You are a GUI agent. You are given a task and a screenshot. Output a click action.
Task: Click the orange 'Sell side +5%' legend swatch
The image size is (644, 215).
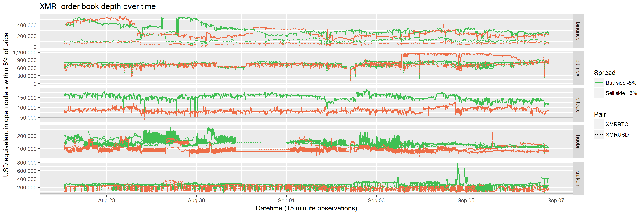(599, 93)
